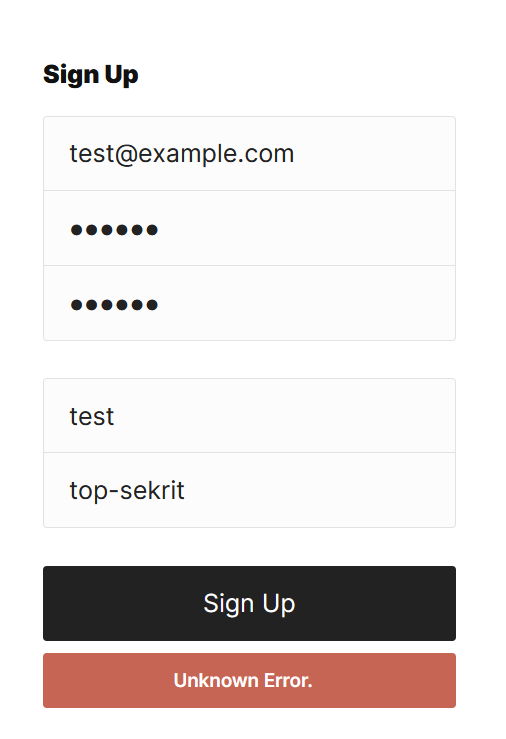Place cursor in the 'top-sekrit' text

(127, 491)
